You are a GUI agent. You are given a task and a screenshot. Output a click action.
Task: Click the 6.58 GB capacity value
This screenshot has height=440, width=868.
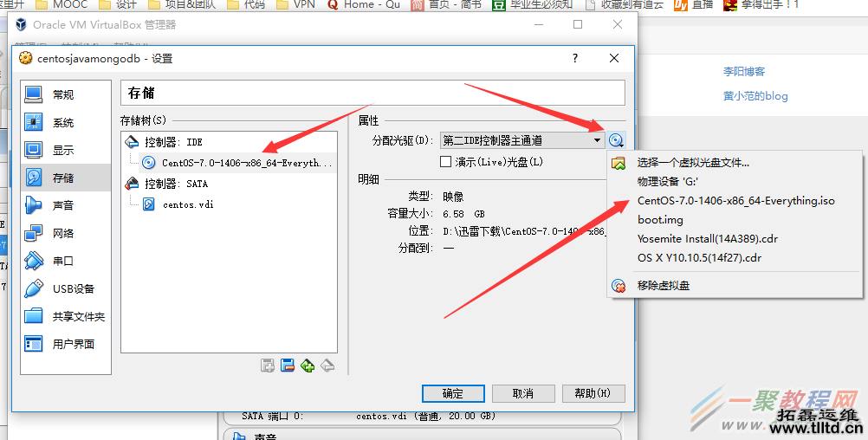tap(464, 214)
